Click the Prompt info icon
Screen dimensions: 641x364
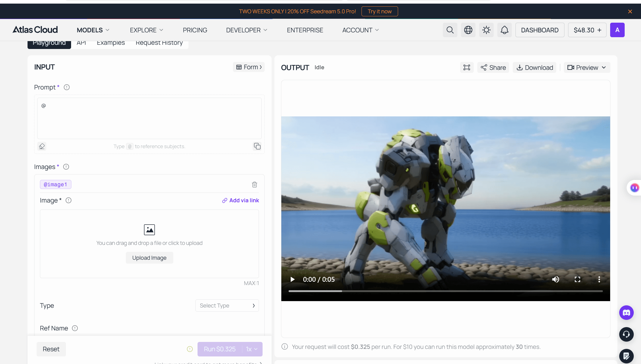(67, 87)
